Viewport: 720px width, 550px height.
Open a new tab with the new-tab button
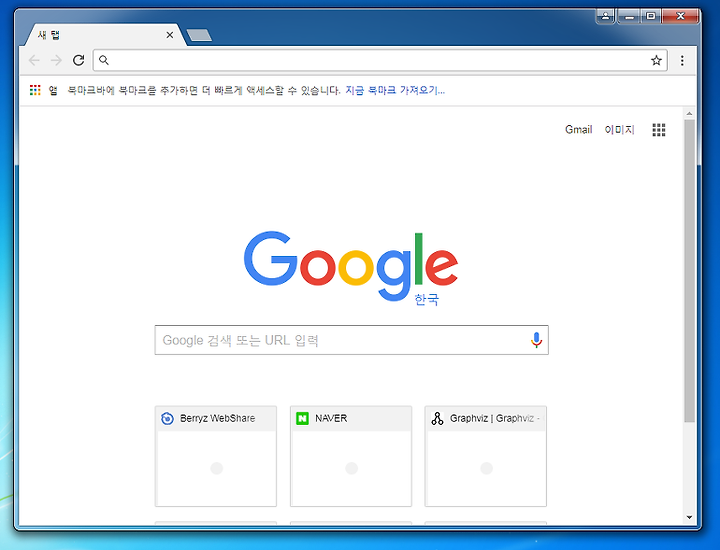point(199,35)
